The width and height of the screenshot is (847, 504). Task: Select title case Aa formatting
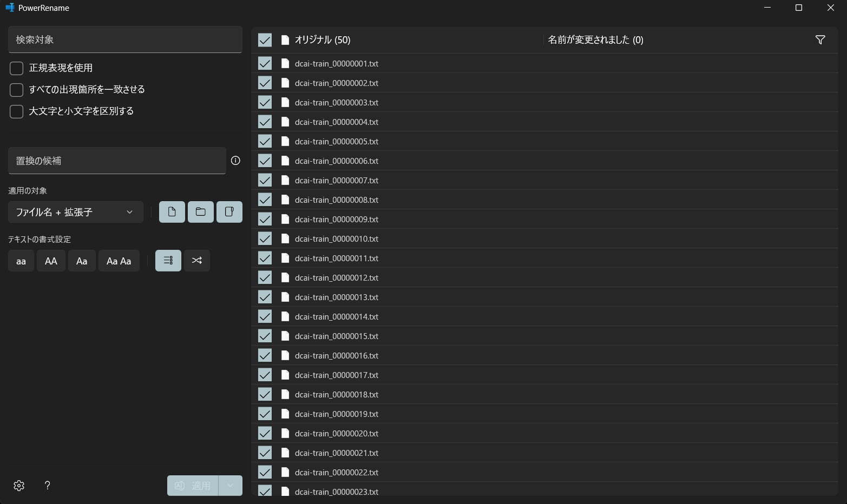click(x=82, y=261)
